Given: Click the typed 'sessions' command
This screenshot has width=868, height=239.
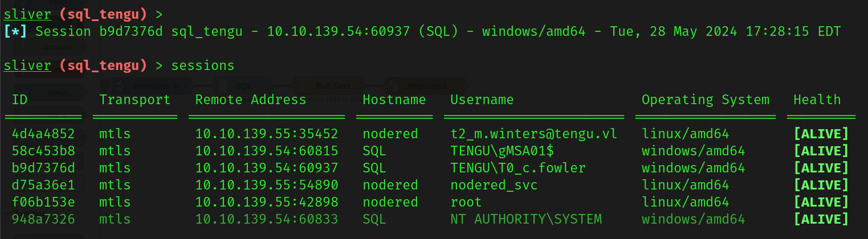Looking at the screenshot, I should pyautogui.click(x=203, y=66).
